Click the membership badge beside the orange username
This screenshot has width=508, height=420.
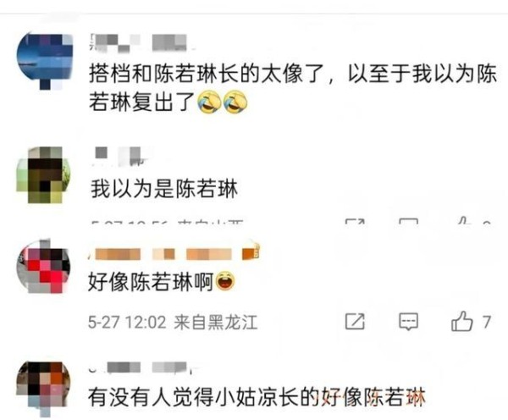251,251
